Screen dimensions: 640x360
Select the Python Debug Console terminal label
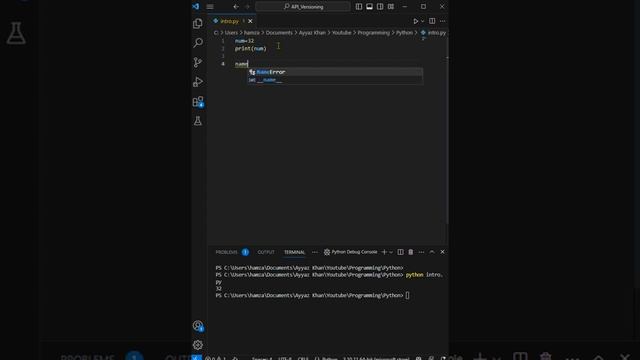tap(351, 252)
